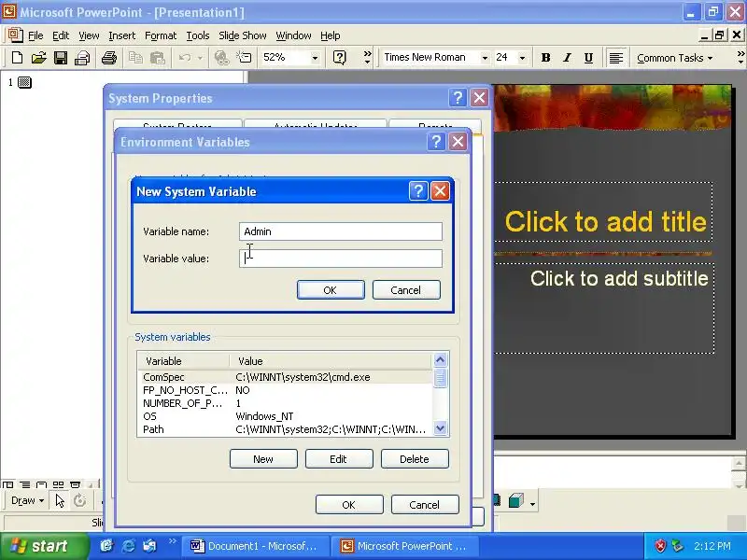Click the New button under System variables
This screenshot has width=747, height=560.
[263, 458]
